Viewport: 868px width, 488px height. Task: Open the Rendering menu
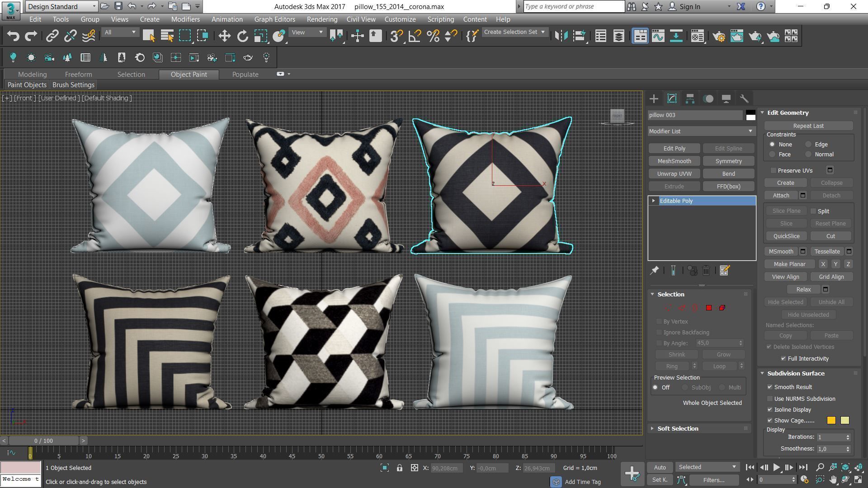(x=322, y=19)
